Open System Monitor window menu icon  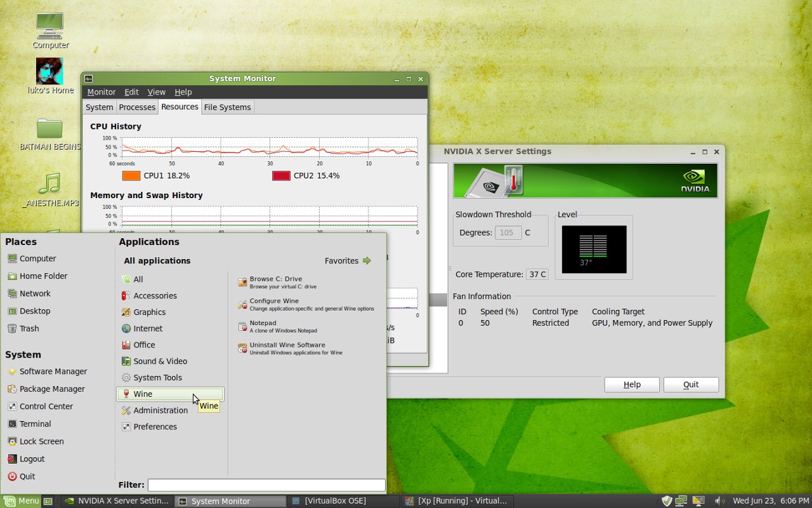(89, 79)
